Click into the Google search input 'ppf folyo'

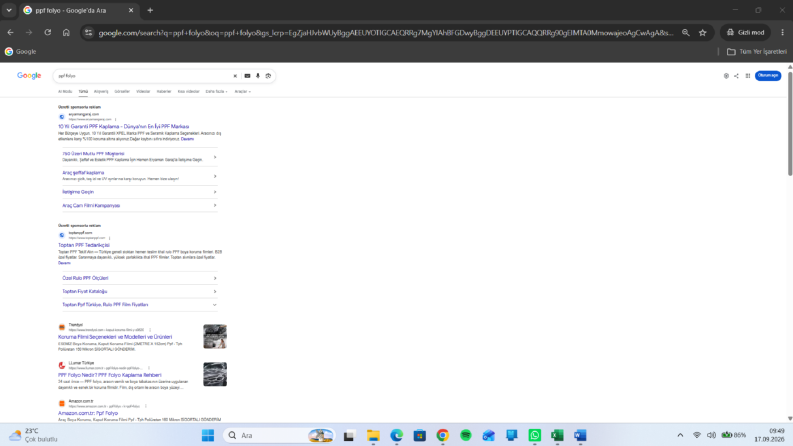point(142,76)
